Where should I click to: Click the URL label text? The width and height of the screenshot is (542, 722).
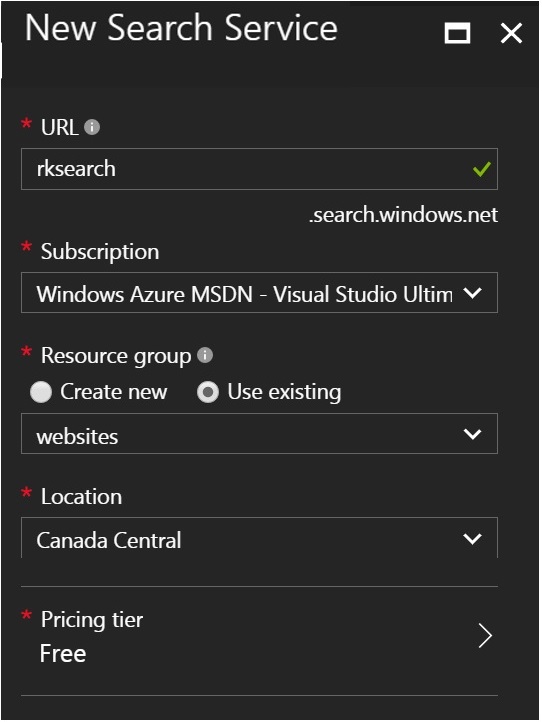(x=59, y=127)
